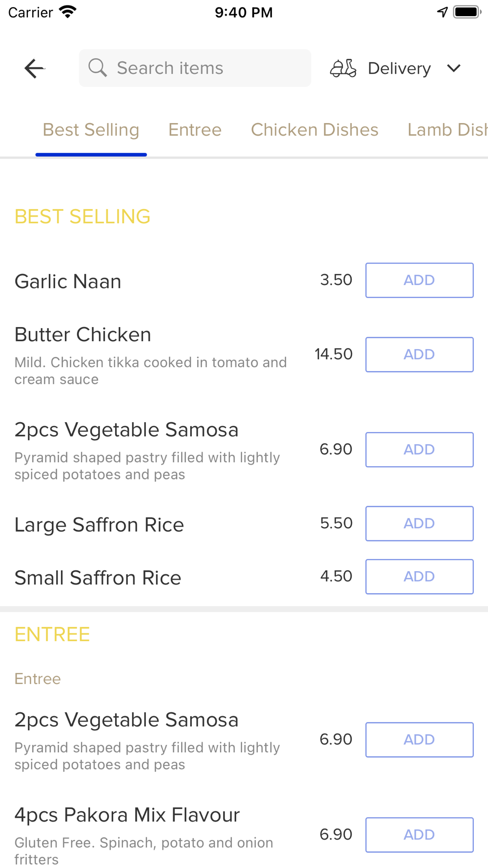The width and height of the screenshot is (488, 868).
Task: Tap the back arrow icon
Action: pyautogui.click(x=35, y=68)
